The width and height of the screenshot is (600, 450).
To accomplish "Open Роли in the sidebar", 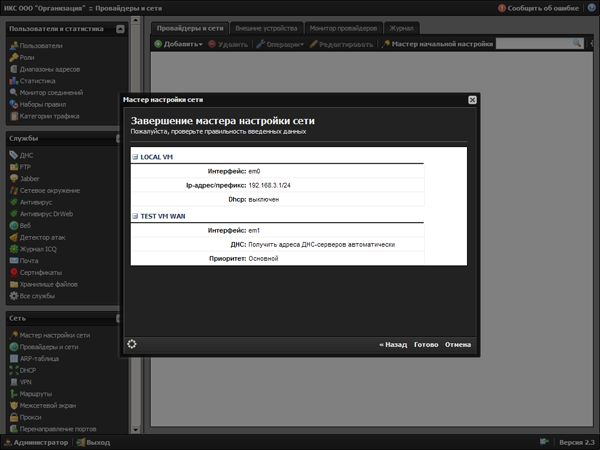I will point(22,57).
